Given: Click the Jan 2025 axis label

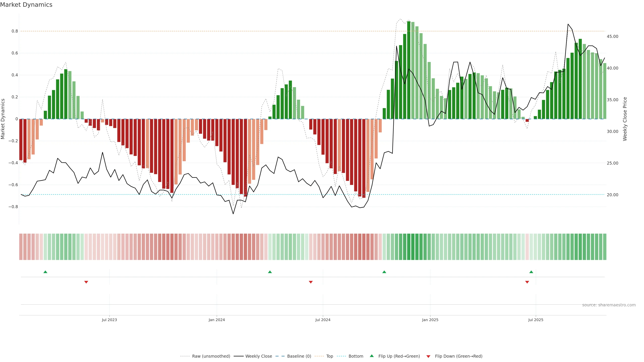Looking at the screenshot, I should 430,320.
